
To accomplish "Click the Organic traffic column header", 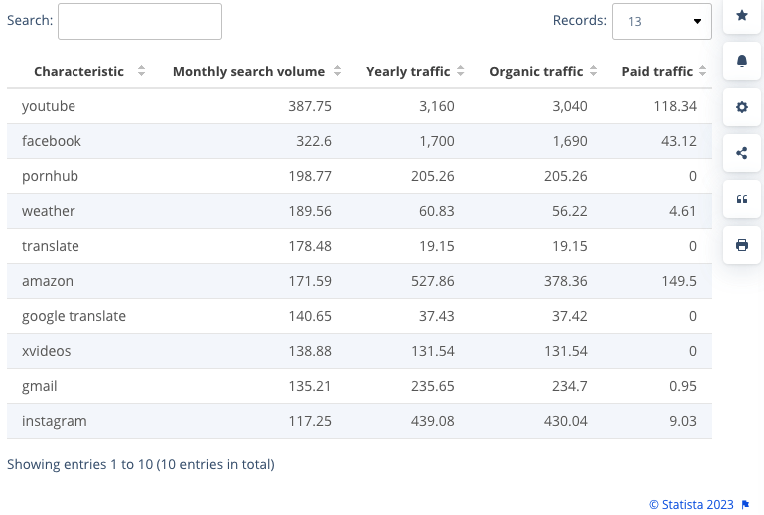I will pyautogui.click(x=536, y=72).
